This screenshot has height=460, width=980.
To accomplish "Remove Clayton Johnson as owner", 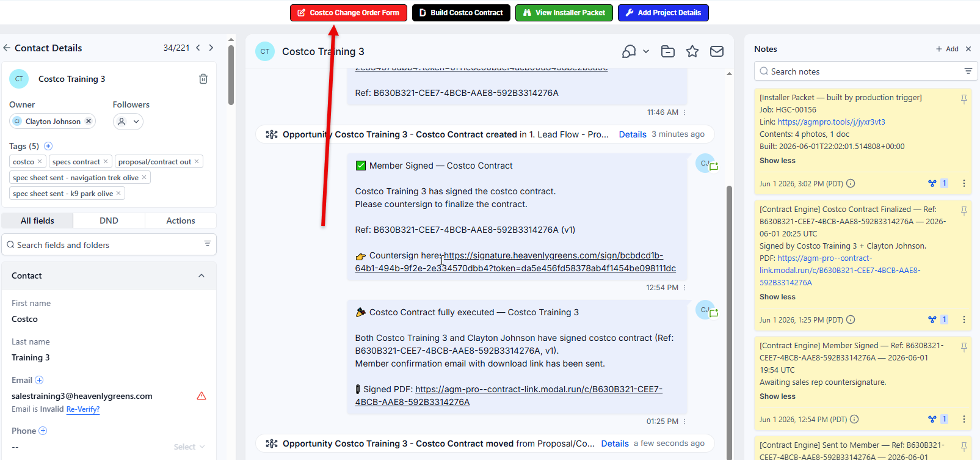I will click(89, 121).
